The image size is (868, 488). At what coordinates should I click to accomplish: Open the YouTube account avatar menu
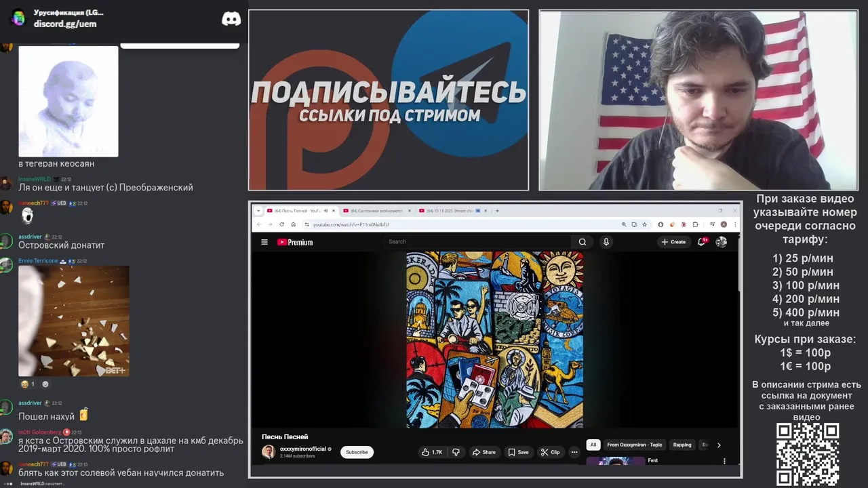point(722,242)
